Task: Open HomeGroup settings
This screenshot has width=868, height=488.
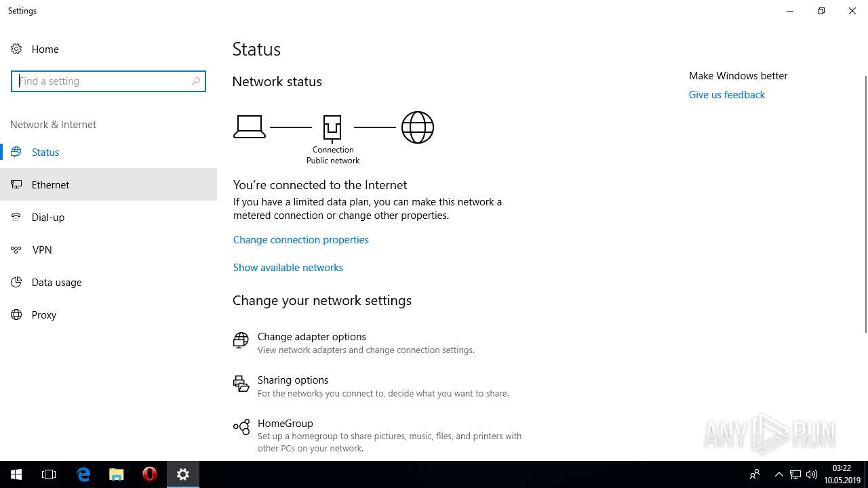Action: [x=377, y=435]
